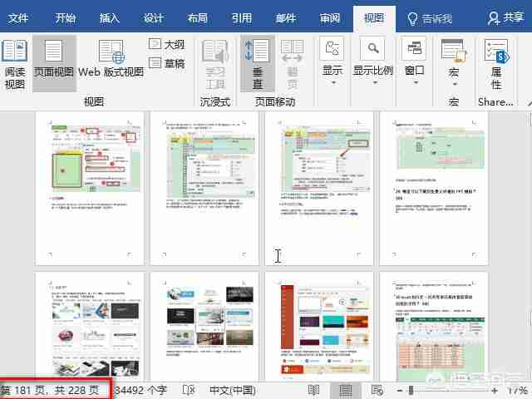Screen dimensions: 532x399
Task: Click the zoom slider handle
Action: click(411, 391)
